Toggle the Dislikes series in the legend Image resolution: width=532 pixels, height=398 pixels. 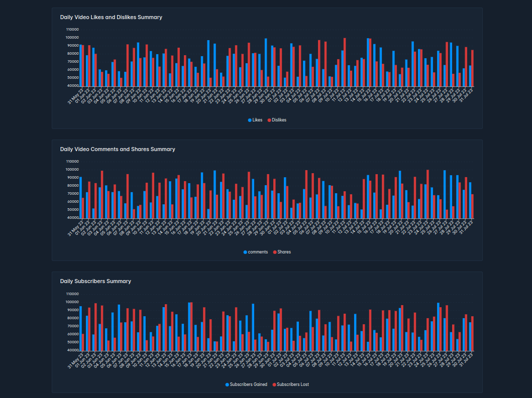pos(277,120)
